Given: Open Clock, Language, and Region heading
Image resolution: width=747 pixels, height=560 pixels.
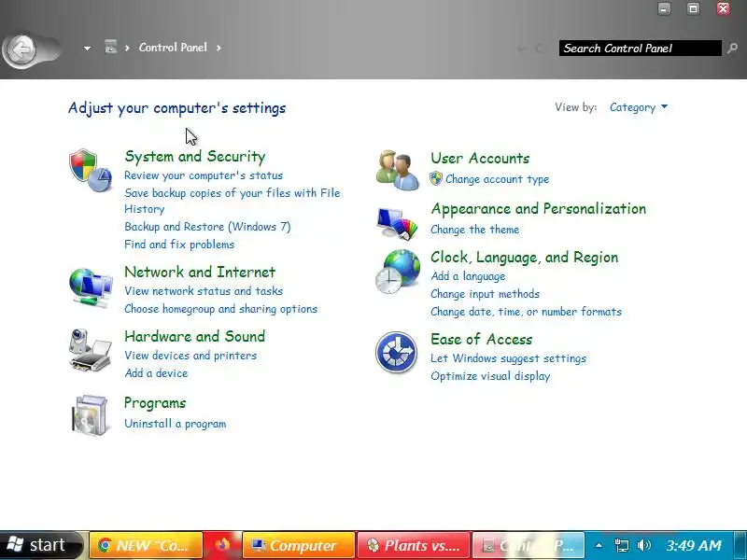Looking at the screenshot, I should (524, 258).
